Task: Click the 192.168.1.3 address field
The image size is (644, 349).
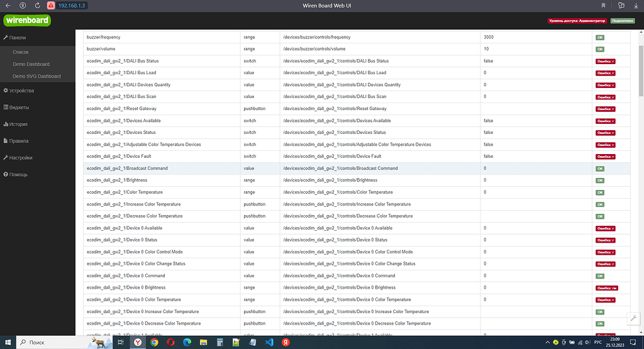Action: pyautogui.click(x=72, y=5)
